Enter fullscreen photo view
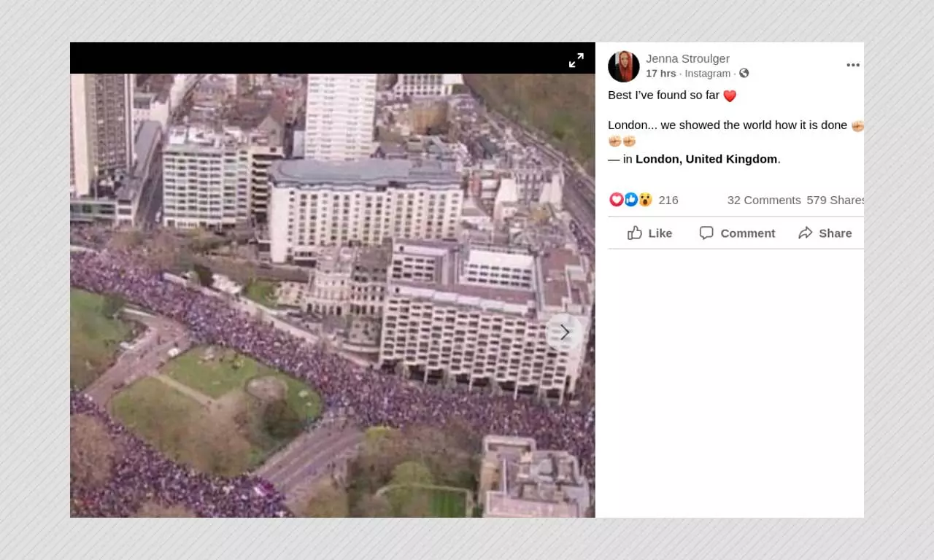Image resolution: width=934 pixels, height=560 pixels. [x=576, y=61]
